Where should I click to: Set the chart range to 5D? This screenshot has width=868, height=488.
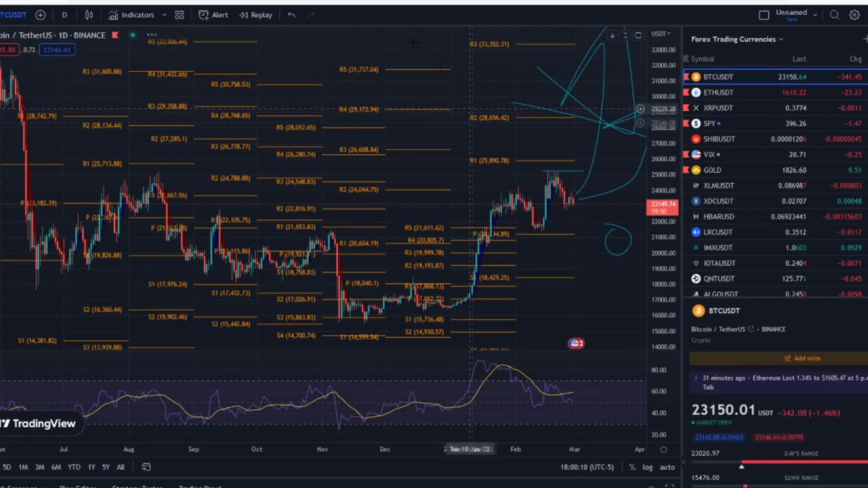[x=6, y=467]
